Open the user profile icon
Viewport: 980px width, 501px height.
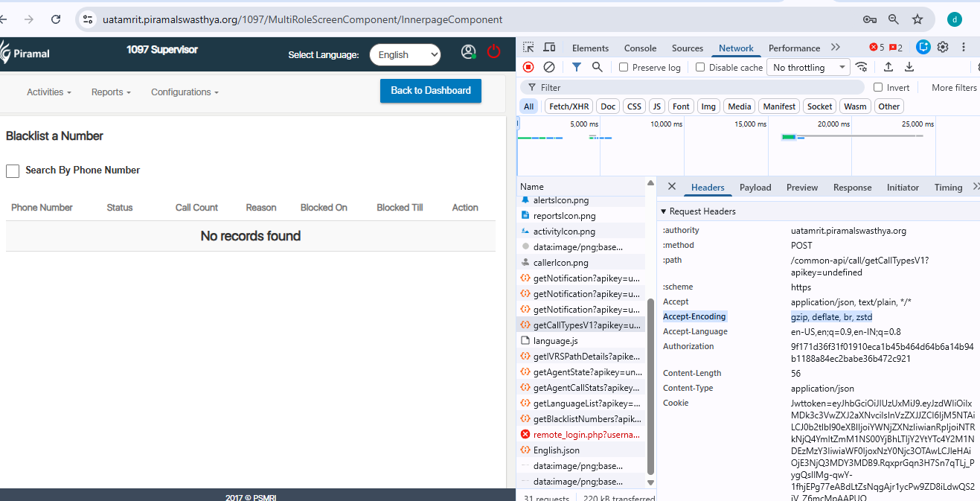pos(468,52)
